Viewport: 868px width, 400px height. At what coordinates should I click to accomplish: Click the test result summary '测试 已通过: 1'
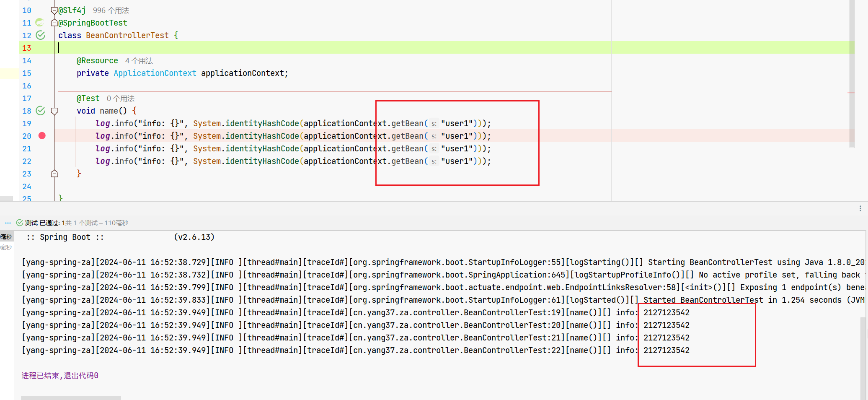coord(45,223)
